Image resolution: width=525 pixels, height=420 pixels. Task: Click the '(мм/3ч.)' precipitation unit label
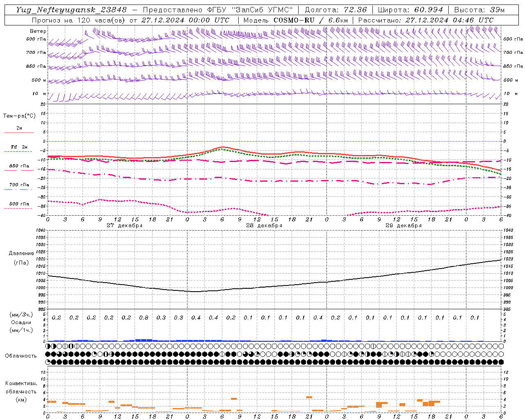tap(21, 315)
